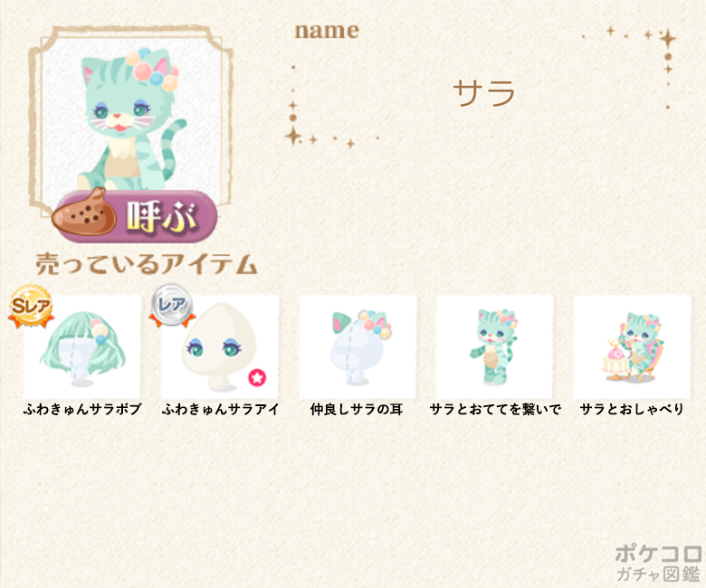The image size is (706, 588).
Task: Click the ポケコロ ガチャ図鑑 watermark logo
Action: (658, 563)
